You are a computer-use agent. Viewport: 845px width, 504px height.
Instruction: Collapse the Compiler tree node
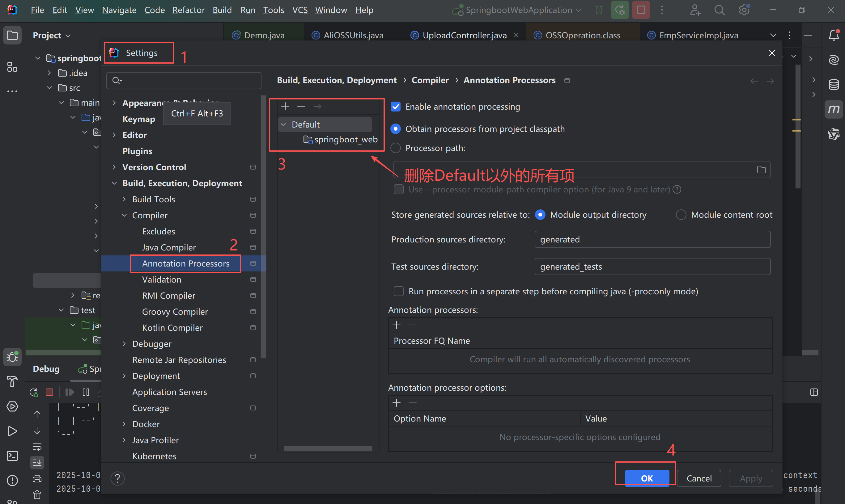(125, 215)
